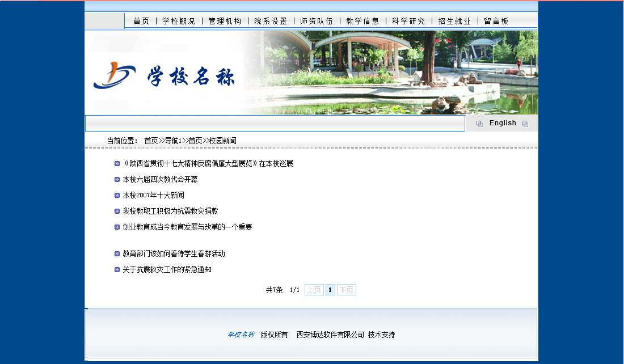Open the 创业教育成当今教育发展与改革的一个重要 article
624x364 pixels.
(x=187, y=227)
